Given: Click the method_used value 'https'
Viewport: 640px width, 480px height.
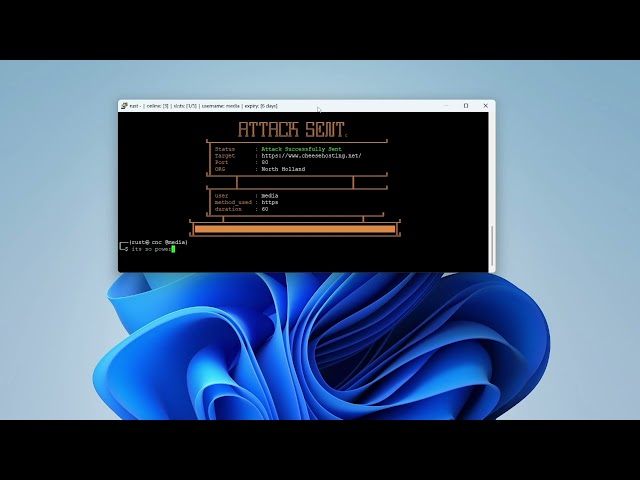Looking at the screenshot, I should [269, 202].
